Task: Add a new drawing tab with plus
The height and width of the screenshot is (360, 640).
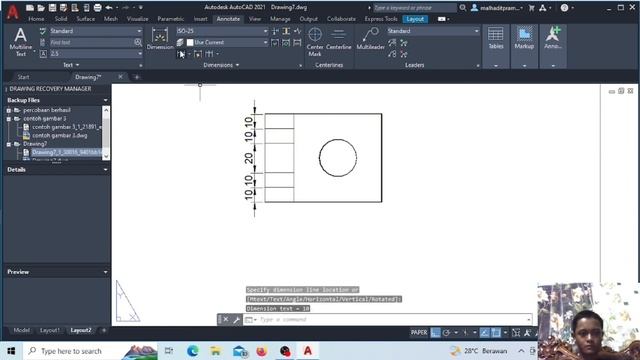Action: 137,77
